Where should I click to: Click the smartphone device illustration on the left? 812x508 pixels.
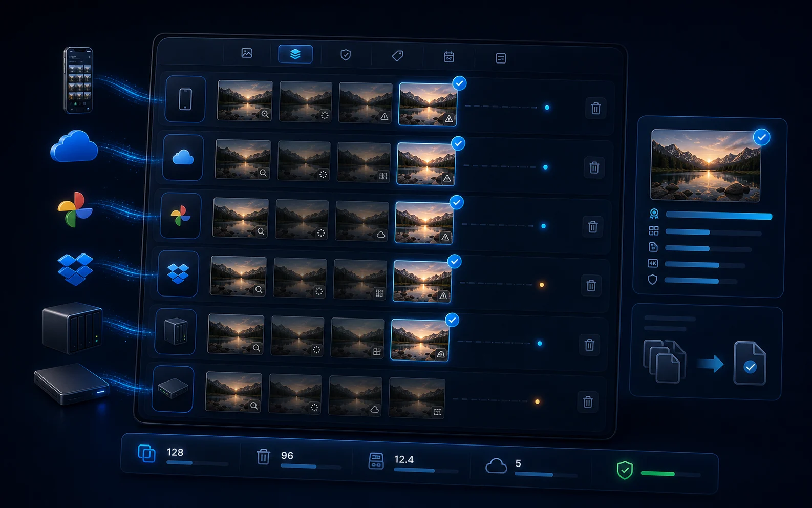78,80
